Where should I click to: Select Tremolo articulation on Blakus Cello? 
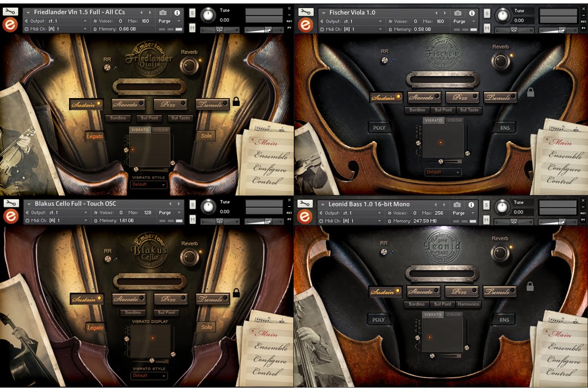(213, 298)
